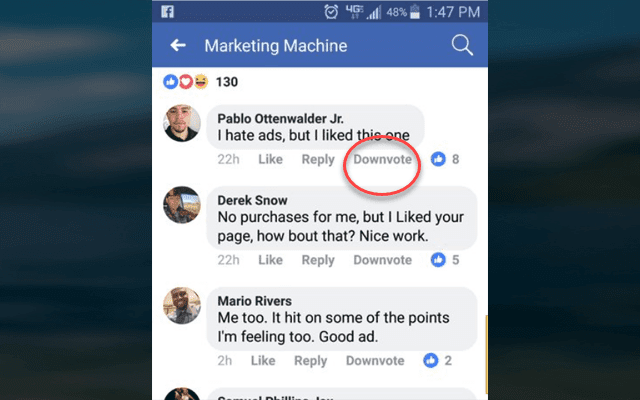This screenshot has width=640, height=400.
Task: Like Pablo Ottenwalder Jr.'s comment
Action: click(270, 159)
